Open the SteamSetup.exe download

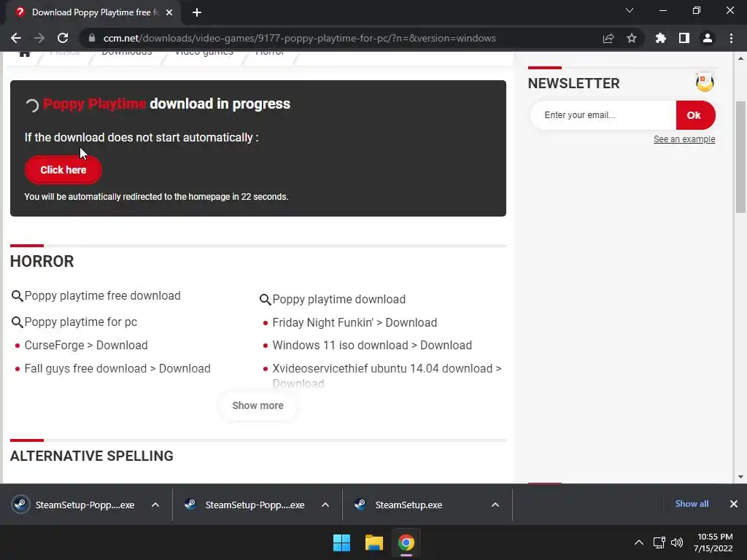tap(399, 505)
